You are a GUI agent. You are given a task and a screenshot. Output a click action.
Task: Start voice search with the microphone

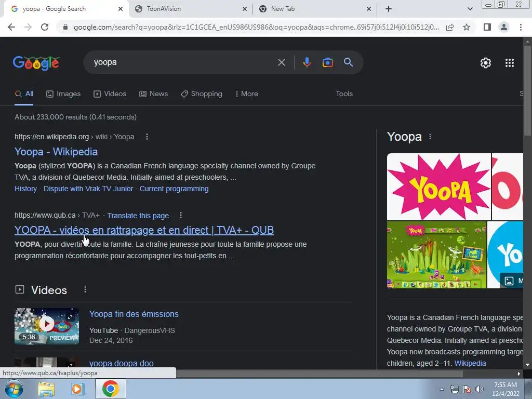tap(307, 62)
